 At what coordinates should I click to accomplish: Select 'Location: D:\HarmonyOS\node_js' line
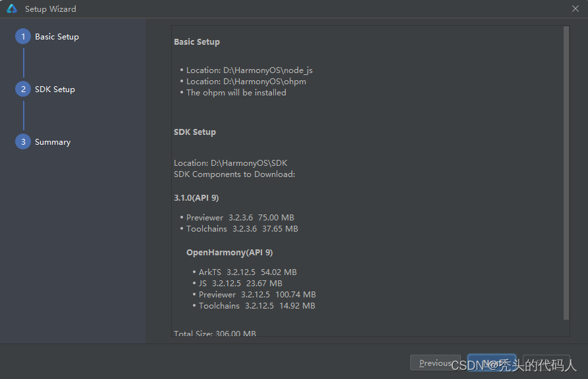[x=250, y=70]
